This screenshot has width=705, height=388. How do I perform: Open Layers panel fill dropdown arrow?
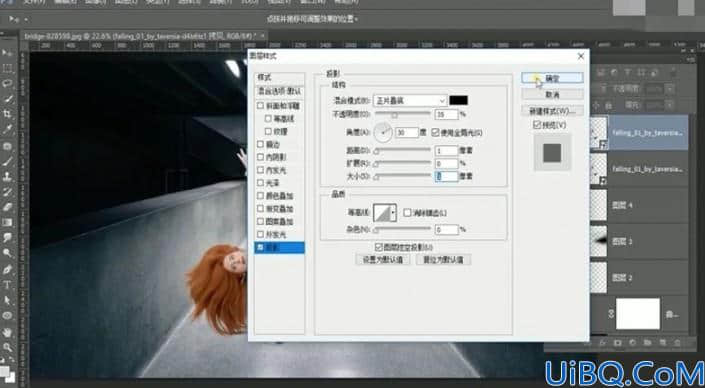tap(670, 106)
